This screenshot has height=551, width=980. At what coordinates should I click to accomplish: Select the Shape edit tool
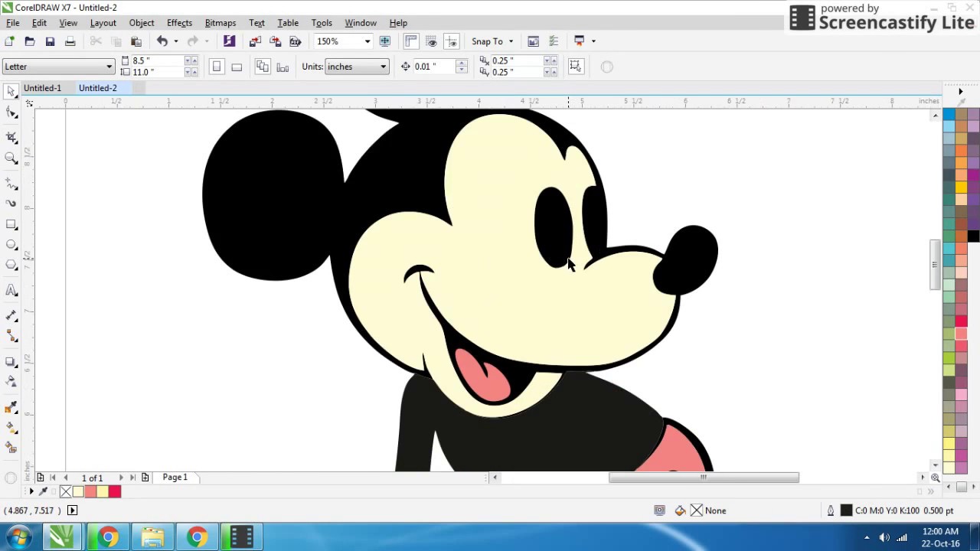11,113
